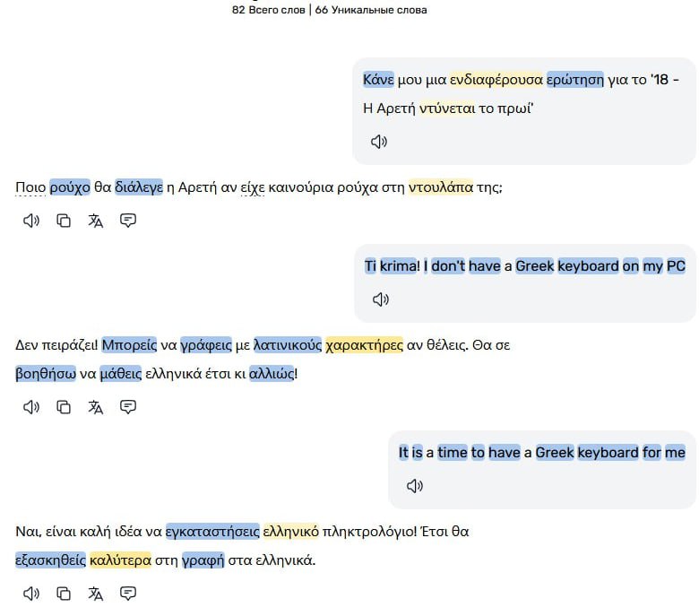The image size is (699, 616).
Task: Open comment on the 'Δεν πειράζει!' reply
Action: pos(128,407)
